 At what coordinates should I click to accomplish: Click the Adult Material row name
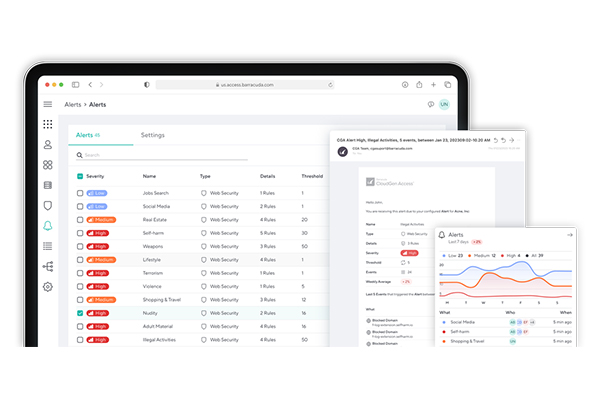(x=158, y=327)
